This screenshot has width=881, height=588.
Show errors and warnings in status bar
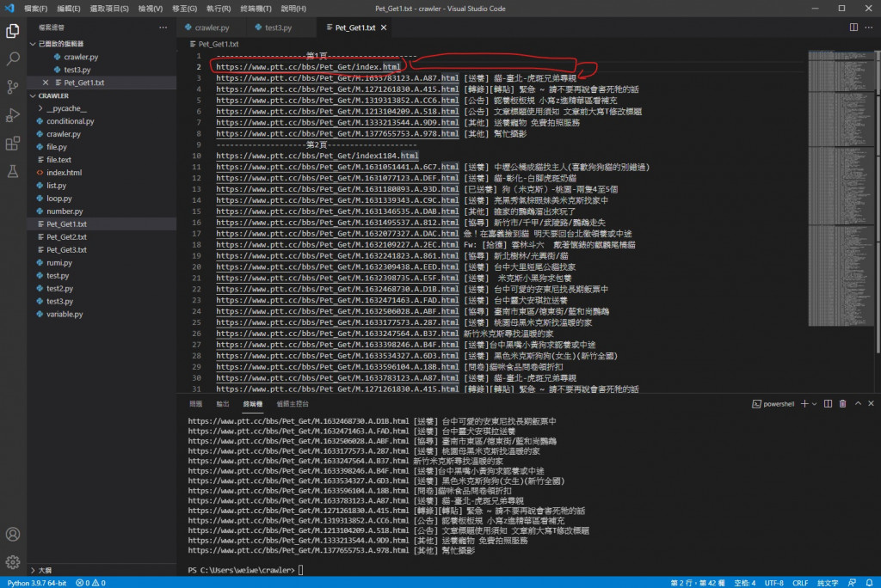coord(90,583)
